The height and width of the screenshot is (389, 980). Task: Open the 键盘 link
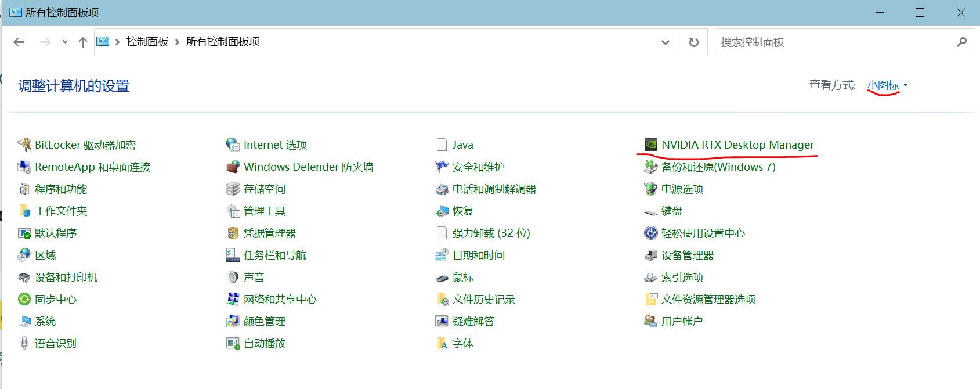pos(672,211)
